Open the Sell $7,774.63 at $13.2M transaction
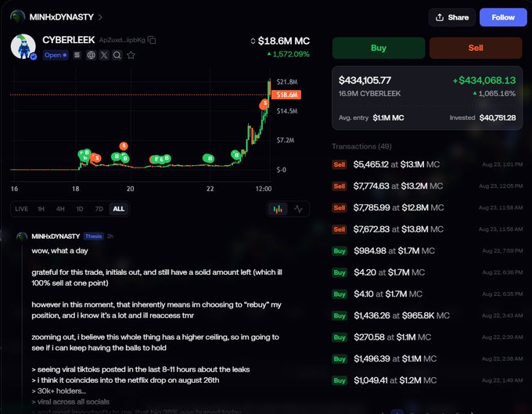Image resolution: width=532 pixels, height=414 pixels. pyautogui.click(x=427, y=186)
